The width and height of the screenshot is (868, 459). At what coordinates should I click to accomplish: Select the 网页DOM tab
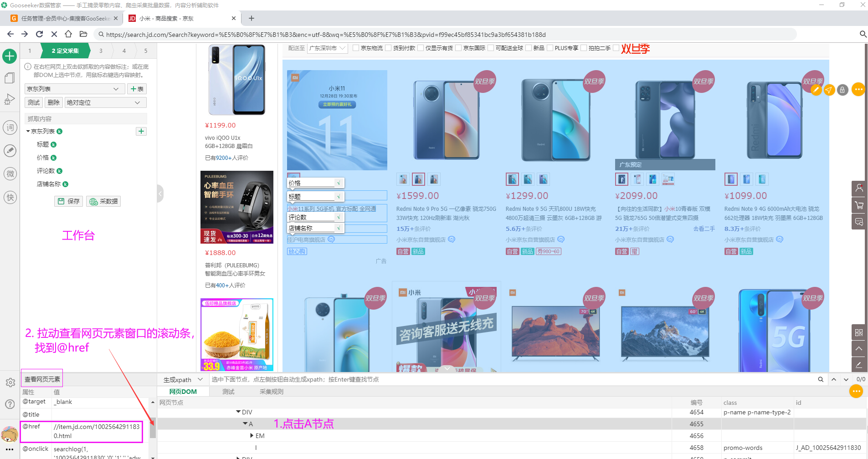[x=183, y=392]
